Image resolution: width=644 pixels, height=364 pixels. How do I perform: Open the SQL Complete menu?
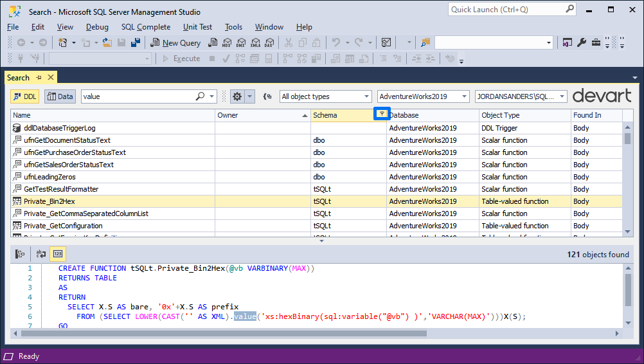click(146, 27)
